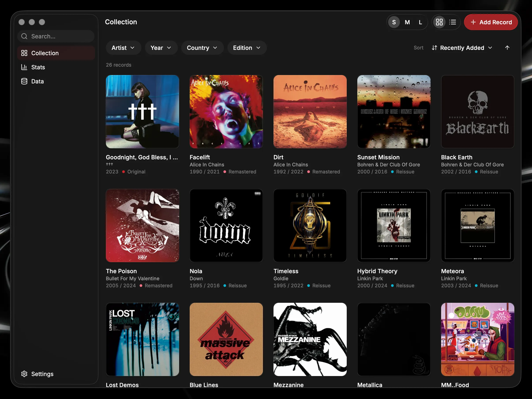532x399 pixels.
Task: Switch to list view icon
Action: 452,22
